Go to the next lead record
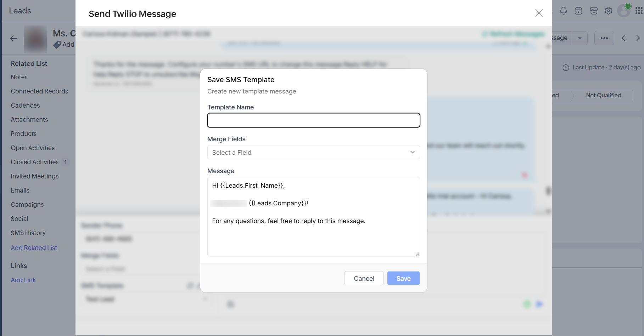Image resolution: width=644 pixels, height=336 pixels. coord(638,38)
